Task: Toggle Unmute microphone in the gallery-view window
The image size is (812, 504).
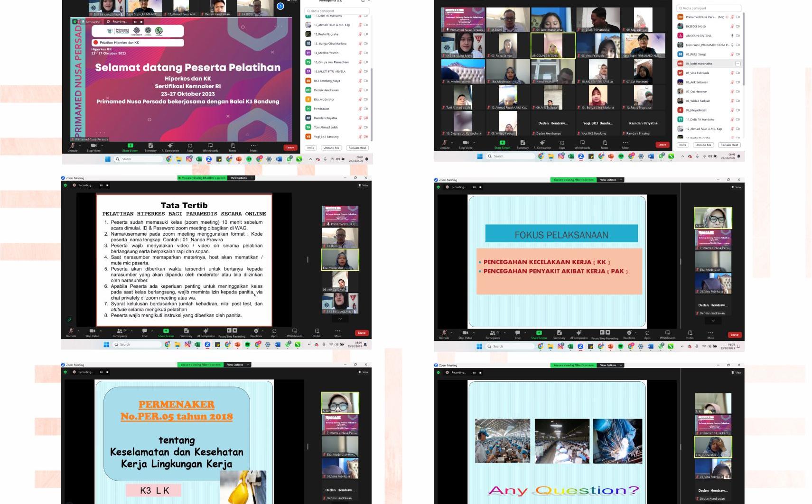Action: tap(445, 144)
